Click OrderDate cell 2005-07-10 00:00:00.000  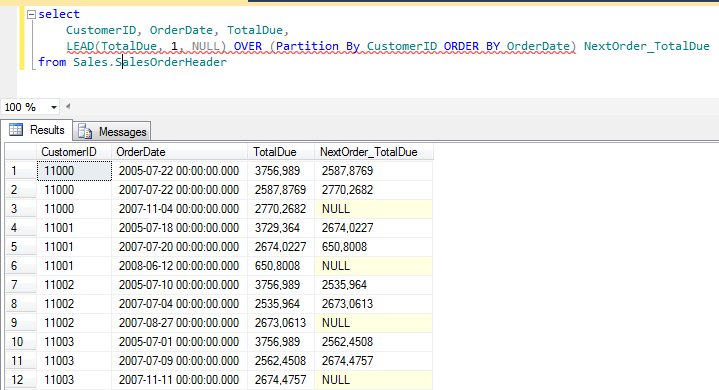179,285
